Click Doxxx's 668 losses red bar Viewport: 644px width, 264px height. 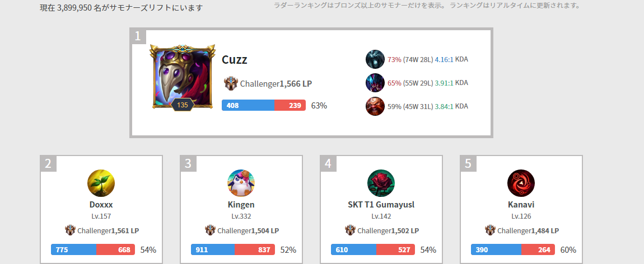(x=115, y=249)
